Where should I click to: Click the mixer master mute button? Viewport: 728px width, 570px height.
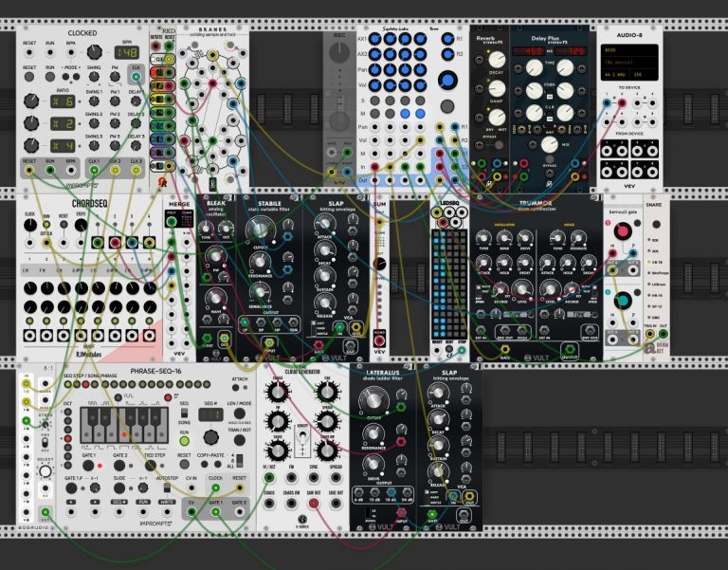[447, 106]
